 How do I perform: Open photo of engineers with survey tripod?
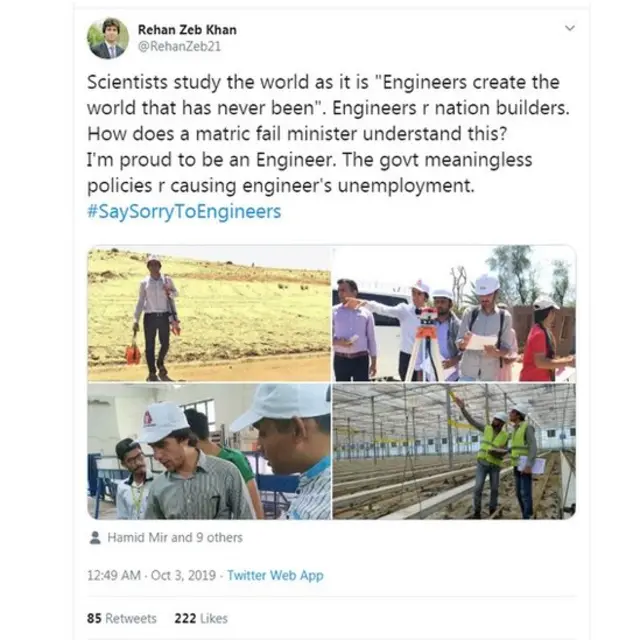point(453,313)
